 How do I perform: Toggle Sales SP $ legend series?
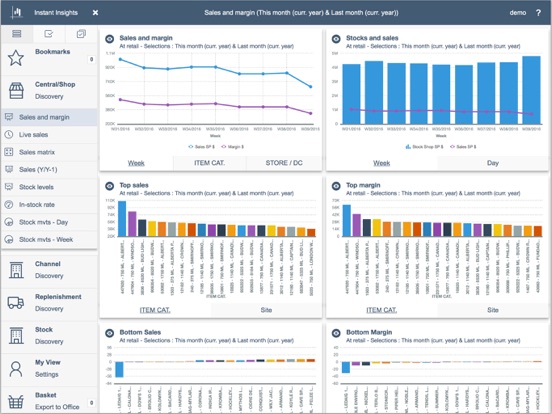(x=202, y=147)
